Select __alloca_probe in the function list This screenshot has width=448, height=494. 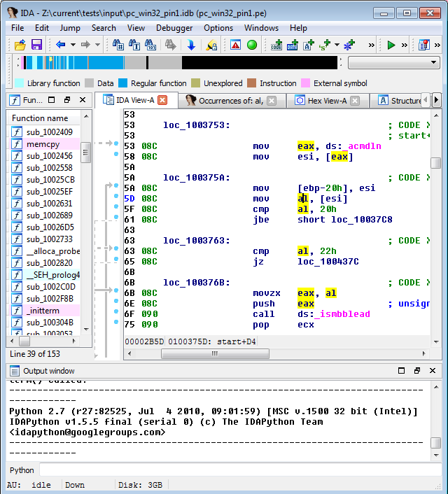(53, 251)
